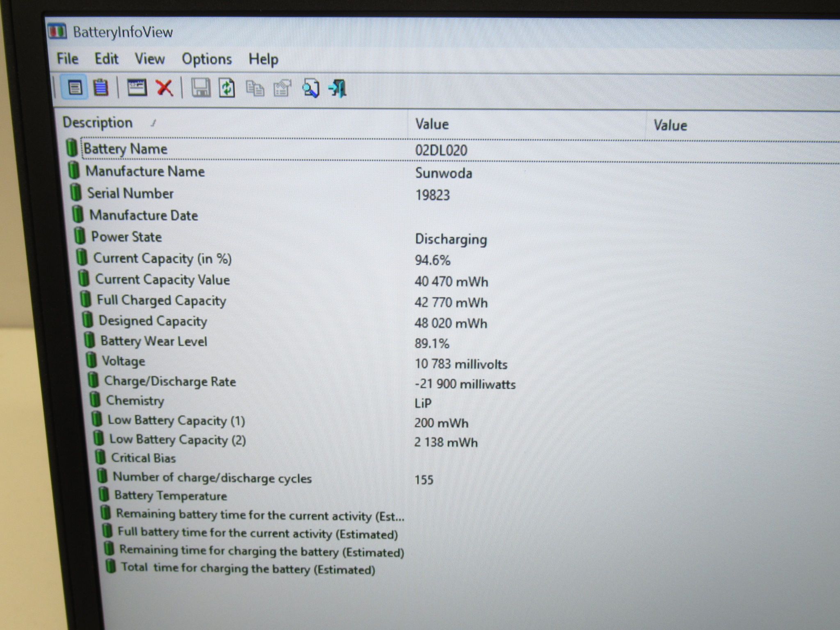Select the Charge/Discharge Rate row
Viewport: 840px width, 630px height.
(x=451, y=382)
